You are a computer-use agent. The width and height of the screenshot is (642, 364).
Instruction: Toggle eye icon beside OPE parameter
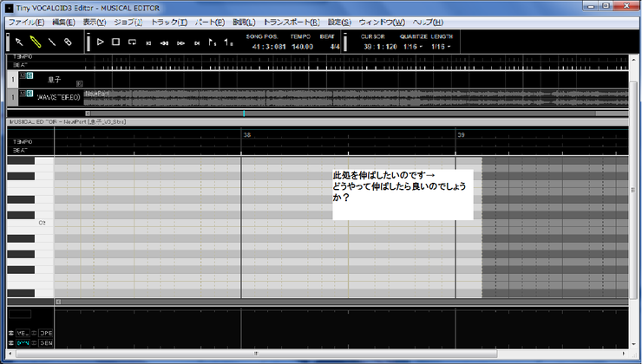(35, 333)
